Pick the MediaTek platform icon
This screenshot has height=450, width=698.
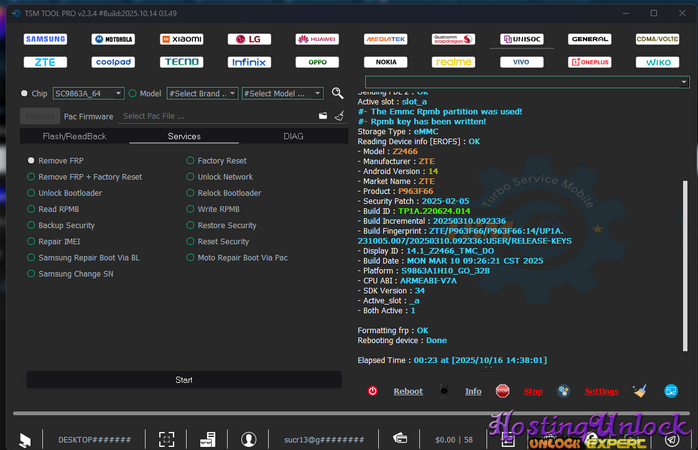(x=385, y=39)
